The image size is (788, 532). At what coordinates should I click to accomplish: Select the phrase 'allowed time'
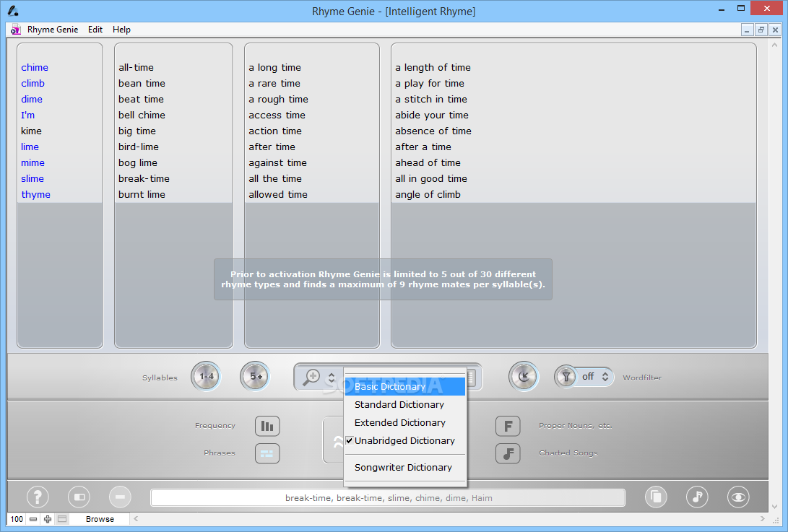pyautogui.click(x=278, y=195)
